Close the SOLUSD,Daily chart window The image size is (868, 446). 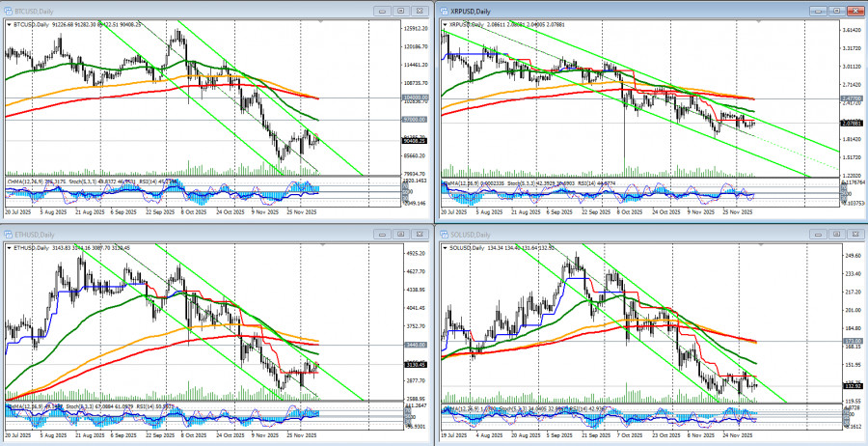click(x=856, y=235)
